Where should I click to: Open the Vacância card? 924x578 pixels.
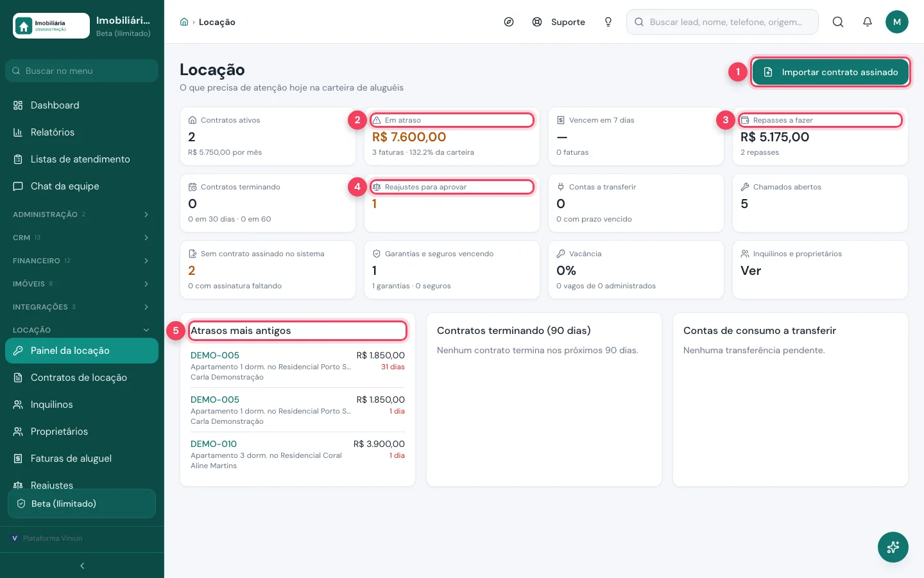tap(636, 270)
